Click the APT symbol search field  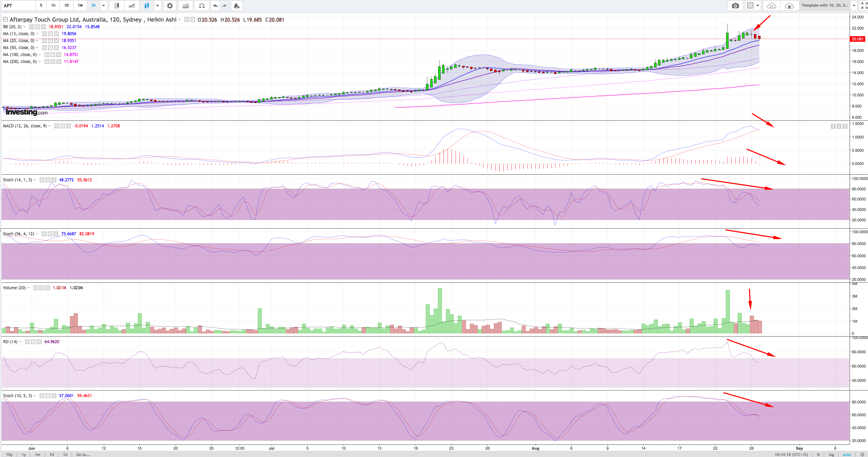tap(18, 6)
